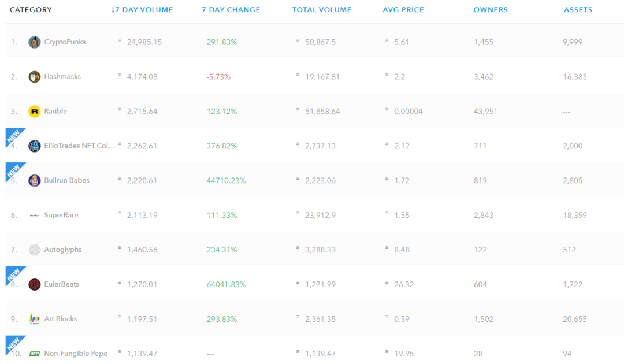Open the CryptoPunks collection name link
The height and width of the screenshot is (364, 624).
[65, 42]
